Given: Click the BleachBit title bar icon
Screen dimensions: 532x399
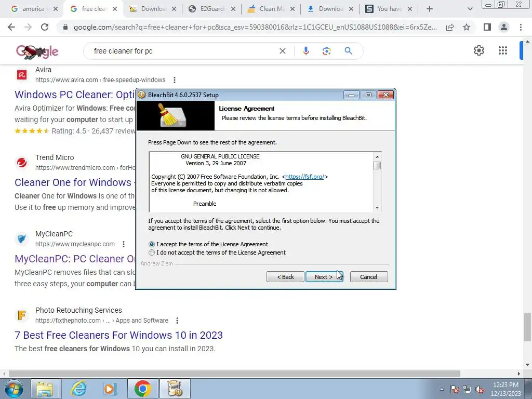Looking at the screenshot, I should pos(142,95).
